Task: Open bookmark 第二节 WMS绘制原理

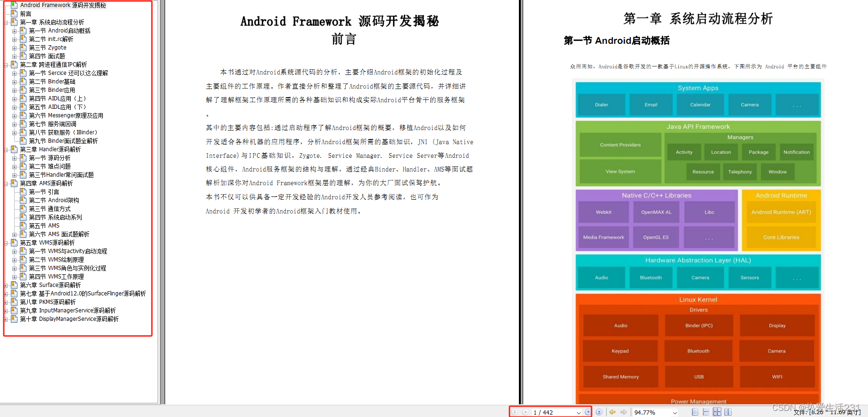Action: coord(57,260)
